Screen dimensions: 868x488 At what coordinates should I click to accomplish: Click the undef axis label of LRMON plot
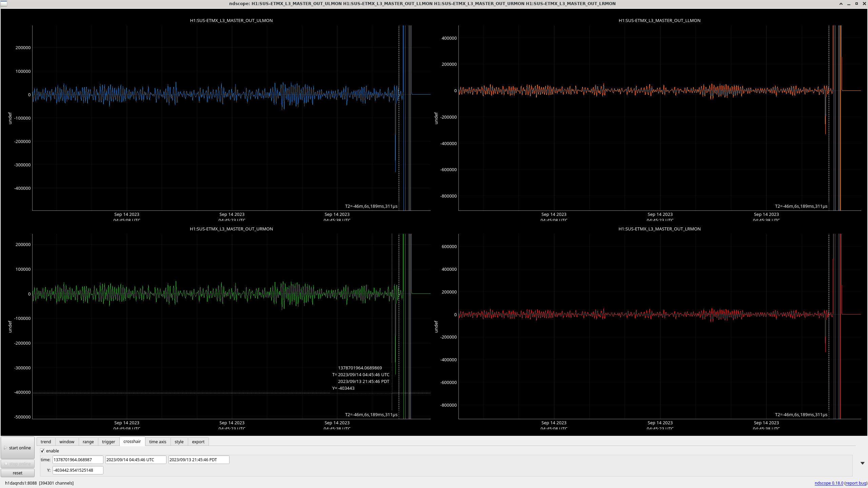436,326
